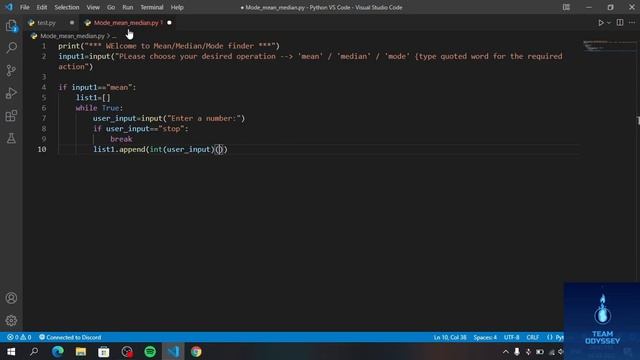The width and height of the screenshot is (640, 360).
Task: Click Connected to Discord status item
Action: (70, 337)
